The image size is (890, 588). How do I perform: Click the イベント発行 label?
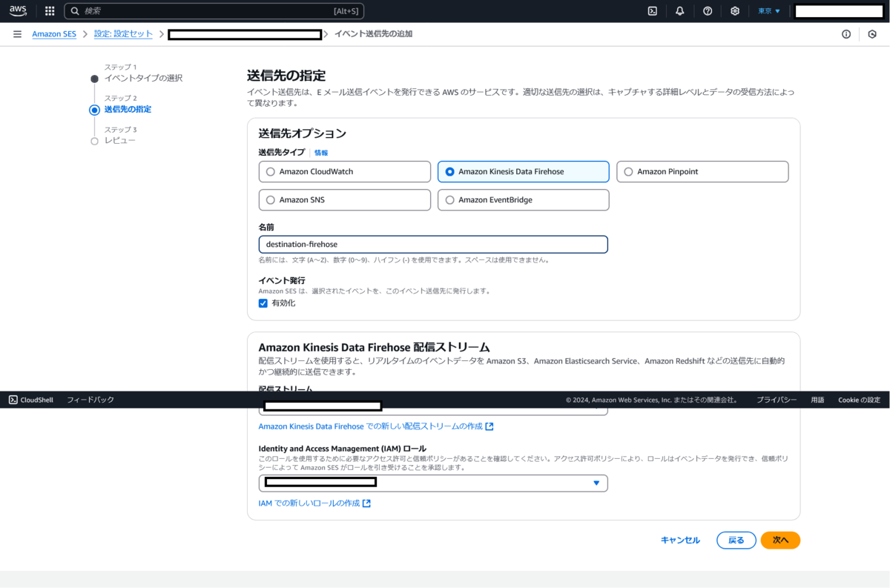click(282, 280)
